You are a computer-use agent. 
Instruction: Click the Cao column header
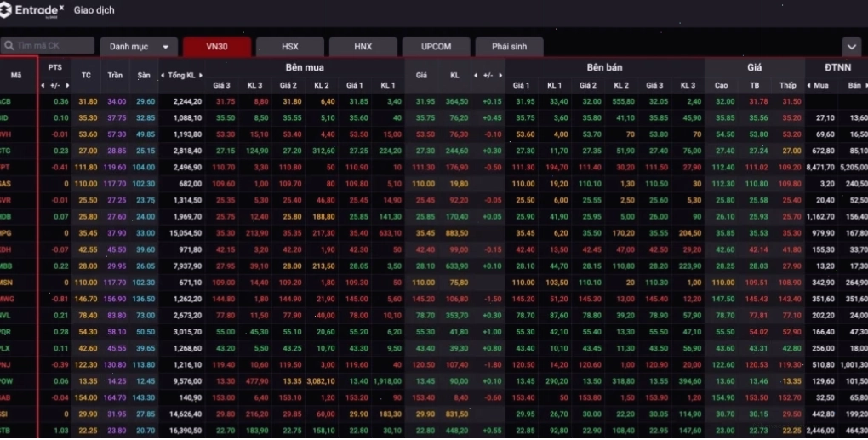[x=722, y=85]
